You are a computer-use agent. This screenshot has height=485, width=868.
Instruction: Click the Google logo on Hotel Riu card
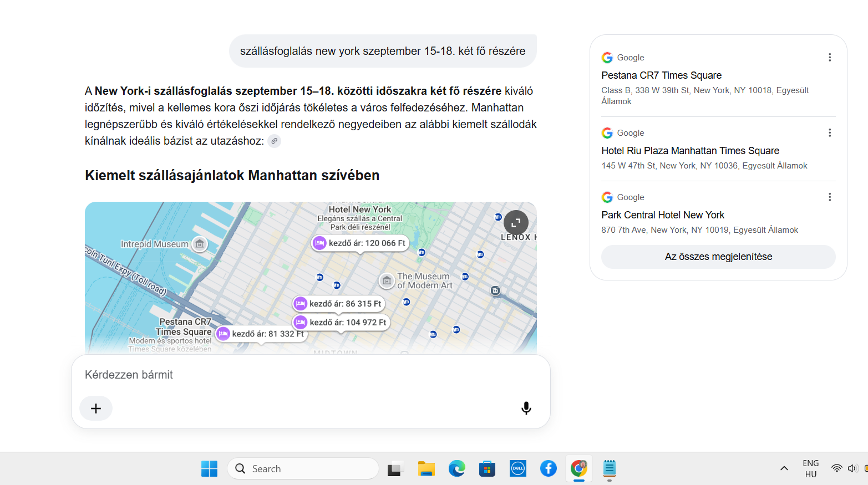[x=607, y=133]
